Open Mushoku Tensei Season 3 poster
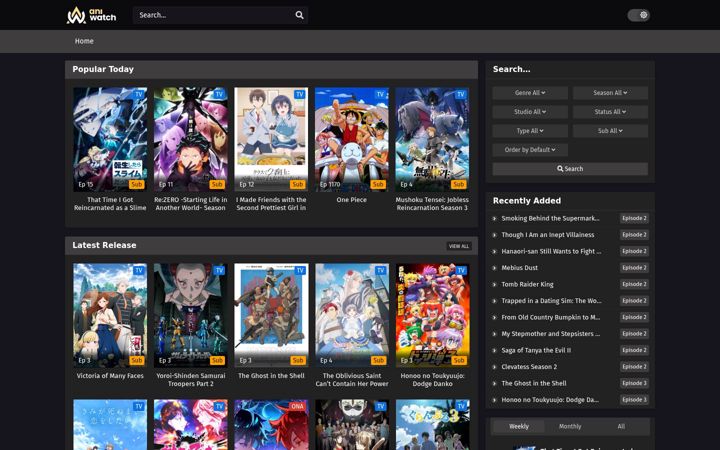Image resolution: width=720 pixels, height=450 pixels. (432, 139)
